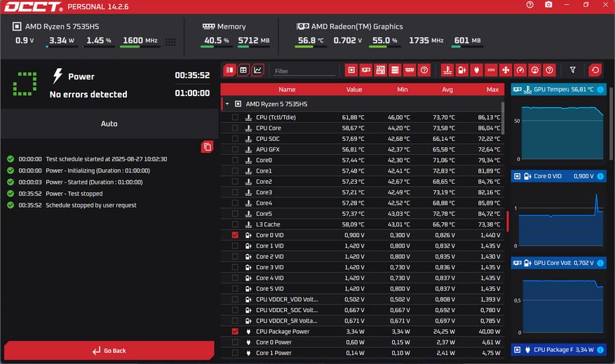The image size is (615, 364).
Task: Toggle motherboard hardware filter icon
Action: click(381, 70)
